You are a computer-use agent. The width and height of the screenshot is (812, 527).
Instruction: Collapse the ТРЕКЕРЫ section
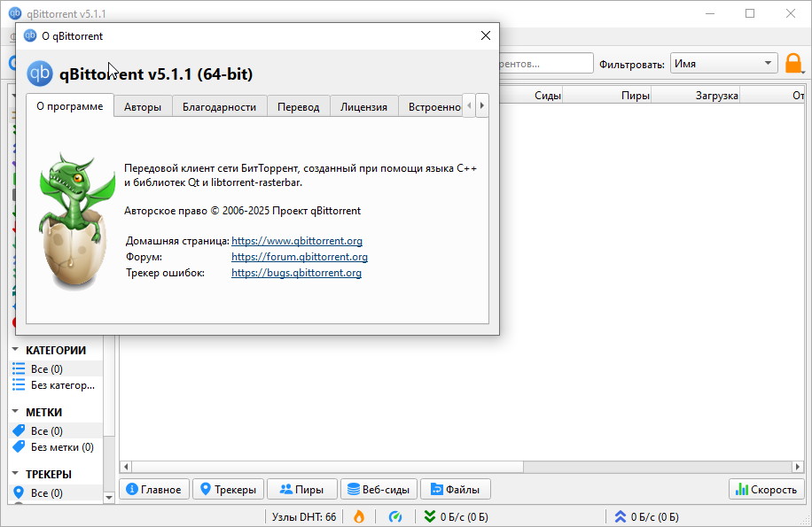[x=15, y=474]
